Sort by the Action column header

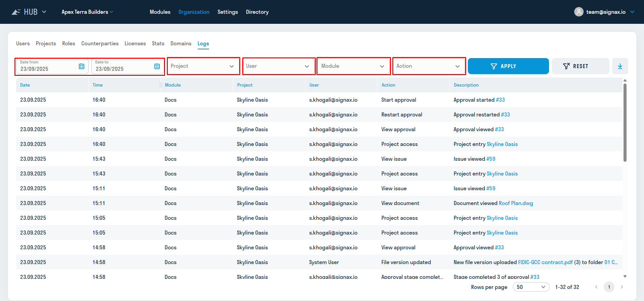click(x=388, y=85)
